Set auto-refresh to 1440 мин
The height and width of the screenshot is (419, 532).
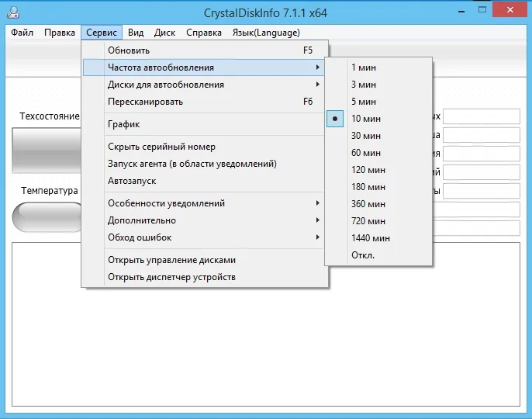378,238
